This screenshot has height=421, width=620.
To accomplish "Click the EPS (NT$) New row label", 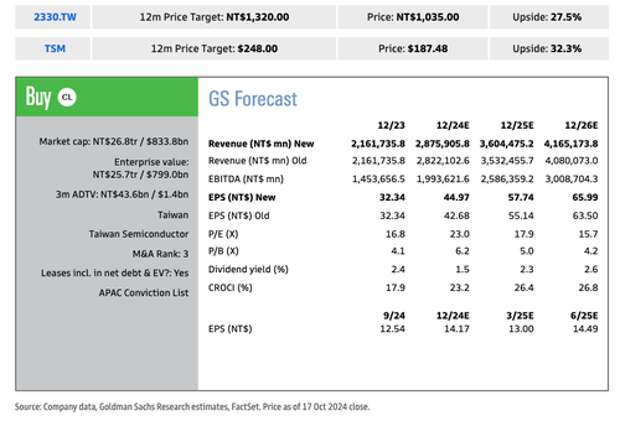I will point(244,199).
